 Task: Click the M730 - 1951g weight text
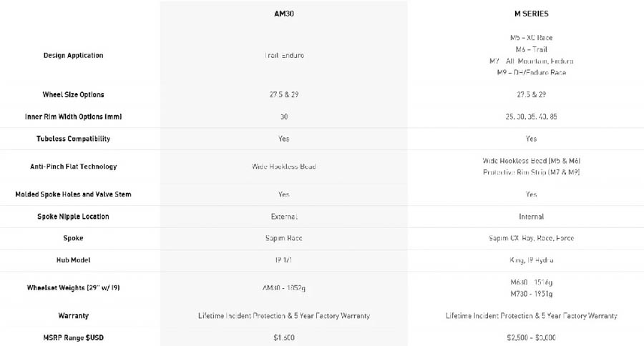(531, 294)
